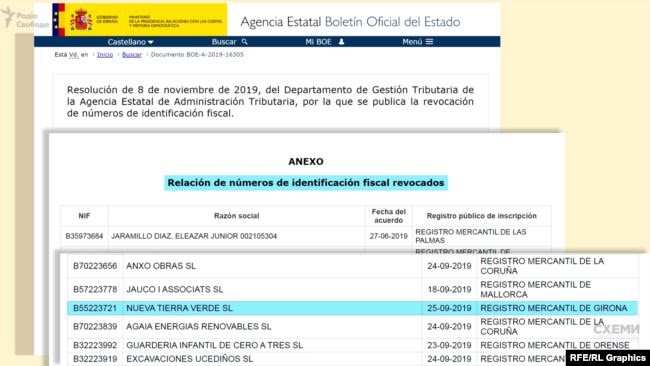Select highlighted date 25-09-2019
Image resolution: width=650 pixels, height=366 pixels.
(449, 308)
